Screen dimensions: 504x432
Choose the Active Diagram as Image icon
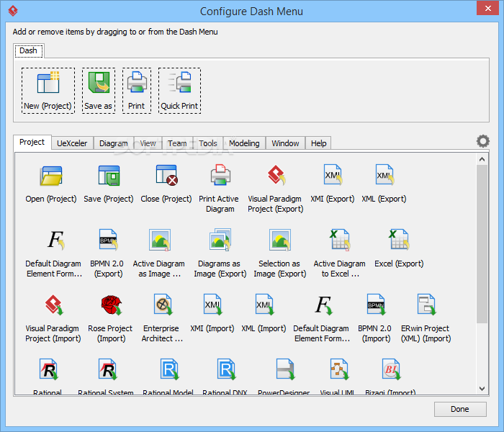[159, 240]
